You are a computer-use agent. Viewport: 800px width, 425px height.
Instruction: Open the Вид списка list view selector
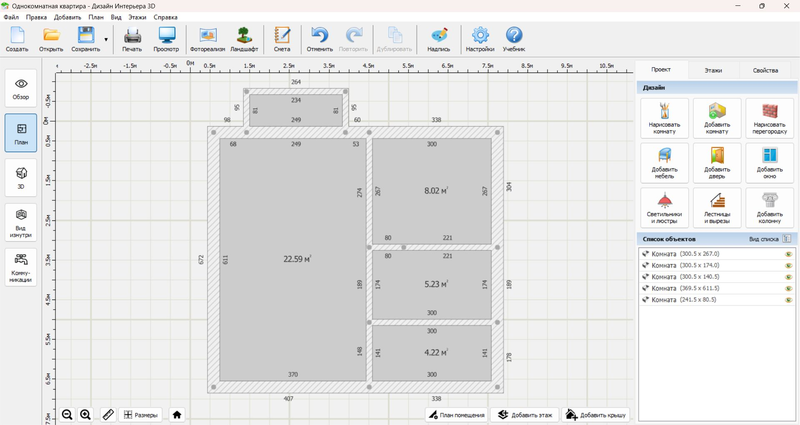click(770, 240)
